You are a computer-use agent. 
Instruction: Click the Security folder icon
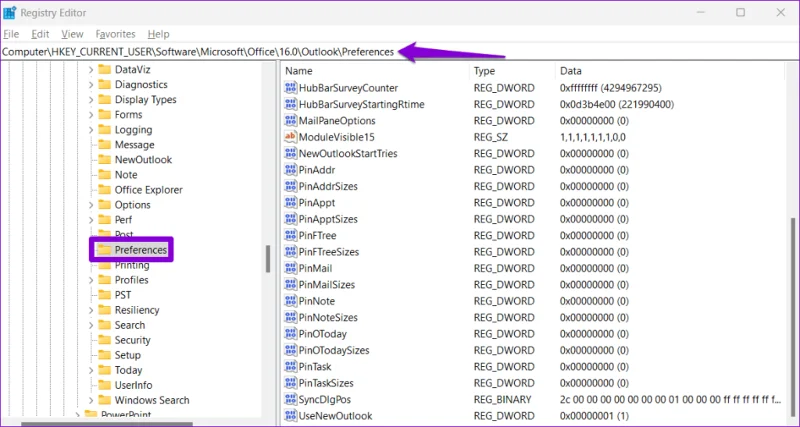point(105,340)
